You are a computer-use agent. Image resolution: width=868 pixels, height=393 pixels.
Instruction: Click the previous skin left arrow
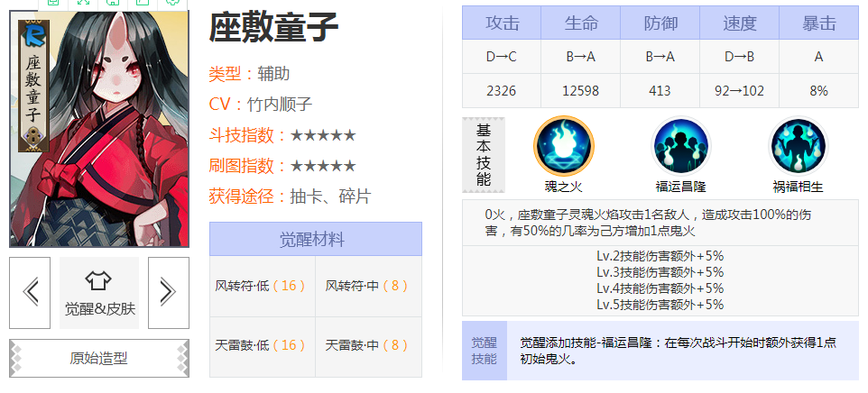coord(30,292)
